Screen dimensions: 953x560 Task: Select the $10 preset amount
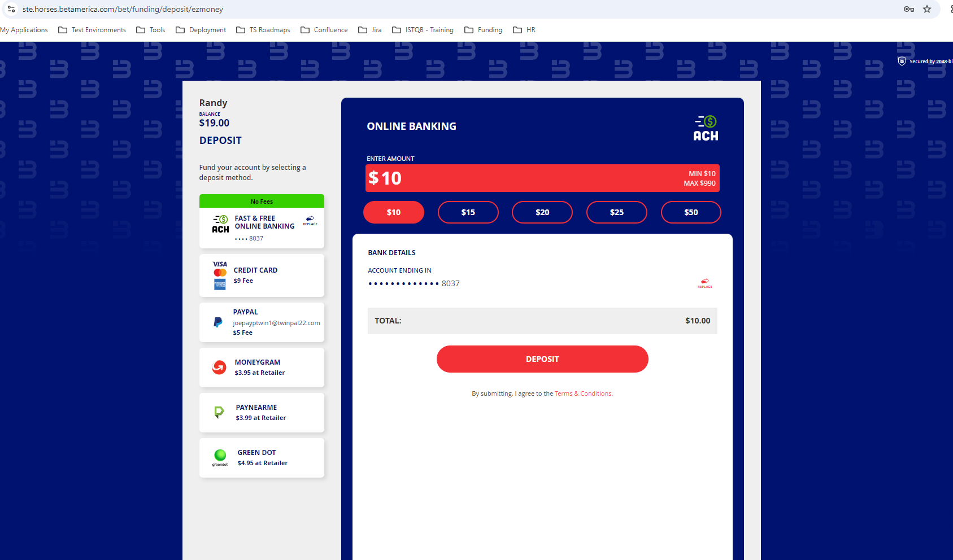click(x=394, y=212)
